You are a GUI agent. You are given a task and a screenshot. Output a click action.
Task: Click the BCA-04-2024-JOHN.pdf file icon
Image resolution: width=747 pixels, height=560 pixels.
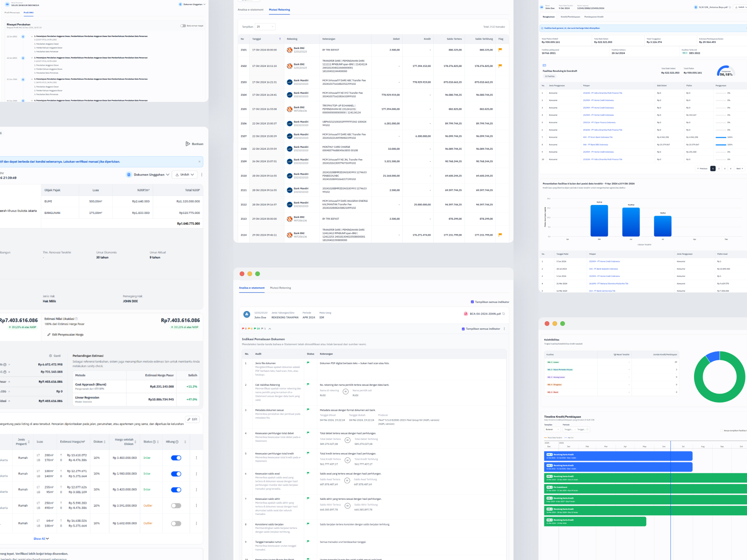[x=466, y=314]
